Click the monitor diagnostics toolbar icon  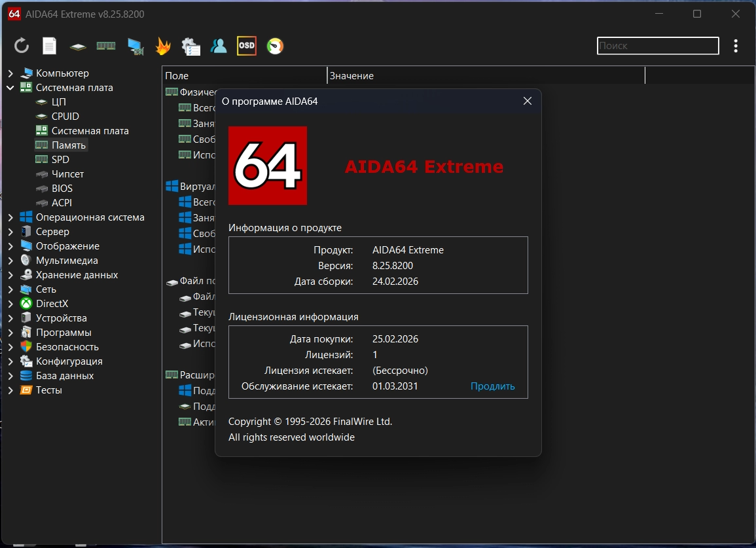135,46
